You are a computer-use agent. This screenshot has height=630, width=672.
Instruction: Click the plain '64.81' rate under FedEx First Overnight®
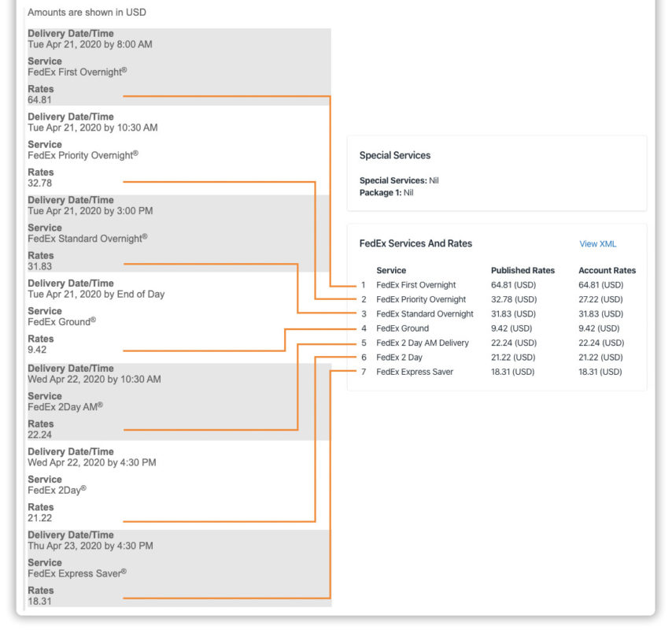coord(39,100)
